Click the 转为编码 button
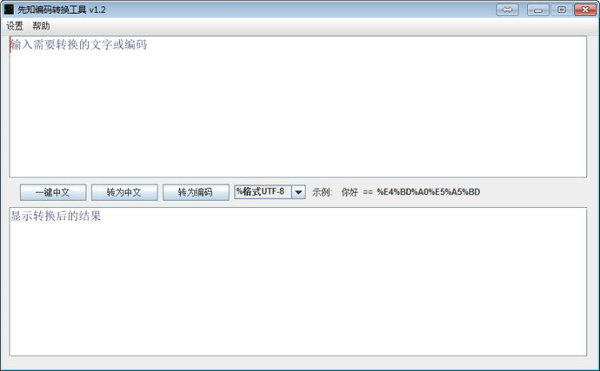 [196, 192]
